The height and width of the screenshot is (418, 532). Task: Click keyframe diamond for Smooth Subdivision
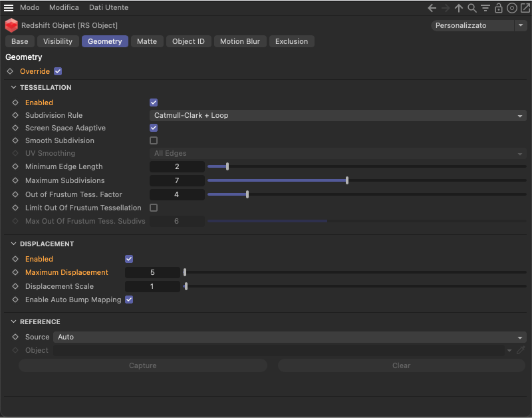(x=15, y=140)
